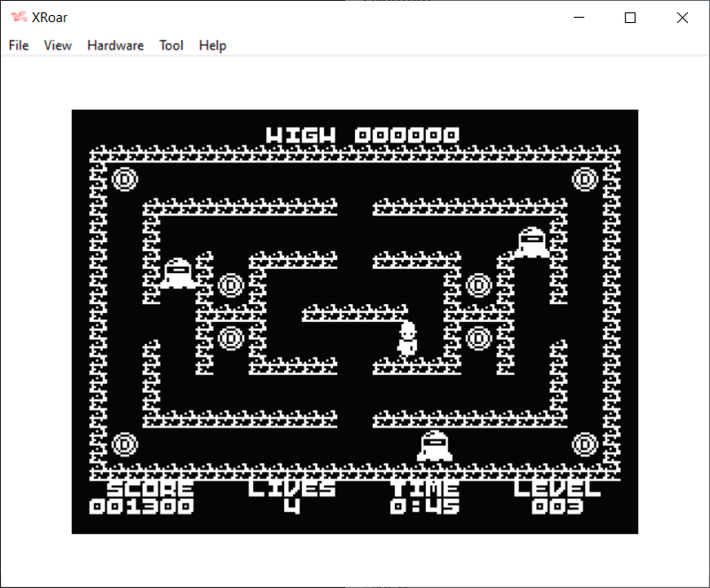Click the player character in the maze center
The width and height of the screenshot is (710, 588).
coord(407,339)
